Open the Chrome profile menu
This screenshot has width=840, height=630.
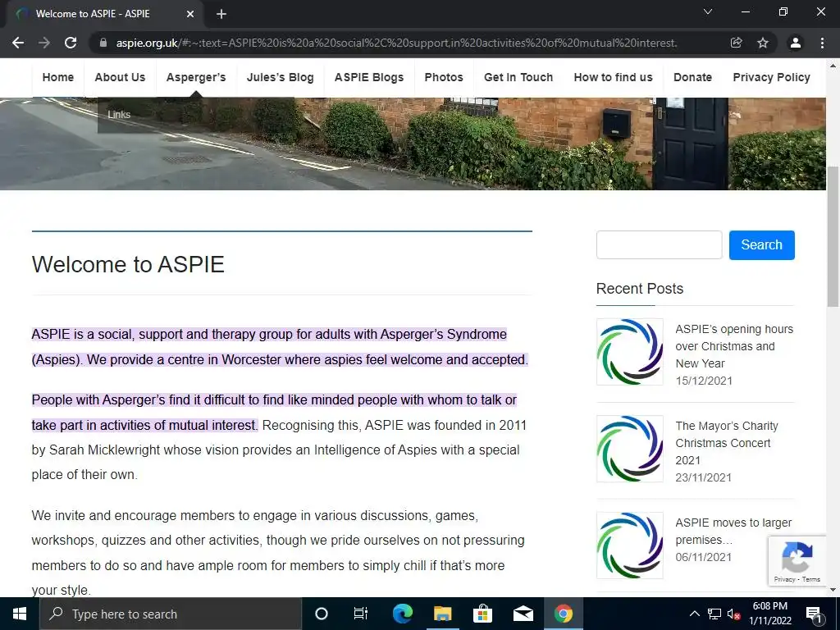(796, 43)
